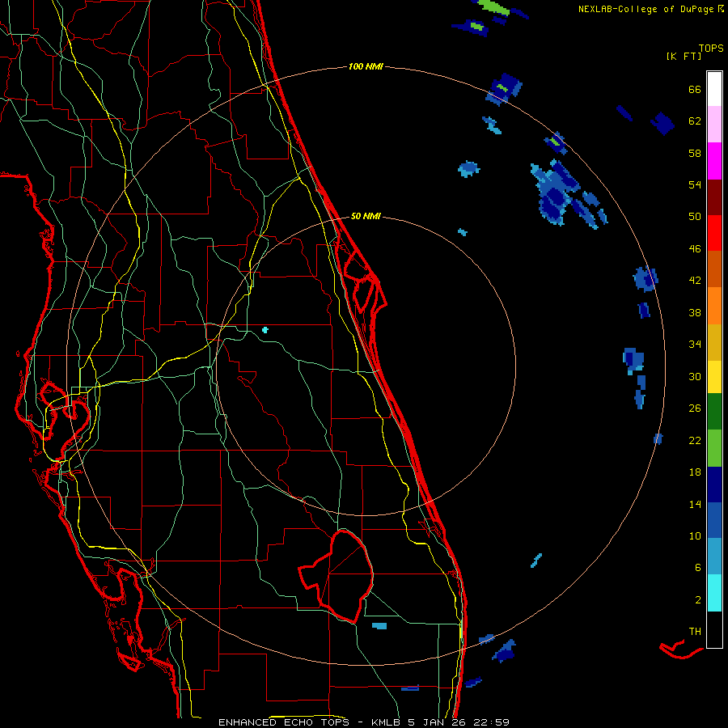This screenshot has height=728, width=728.
Task: Select the light blue legend swatch
Action: tap(714, 557)
